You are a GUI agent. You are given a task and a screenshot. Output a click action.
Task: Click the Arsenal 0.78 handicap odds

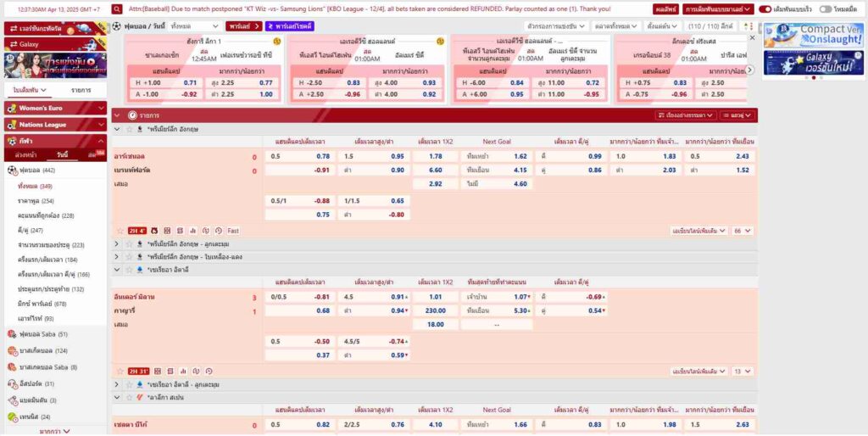point(323,156)
